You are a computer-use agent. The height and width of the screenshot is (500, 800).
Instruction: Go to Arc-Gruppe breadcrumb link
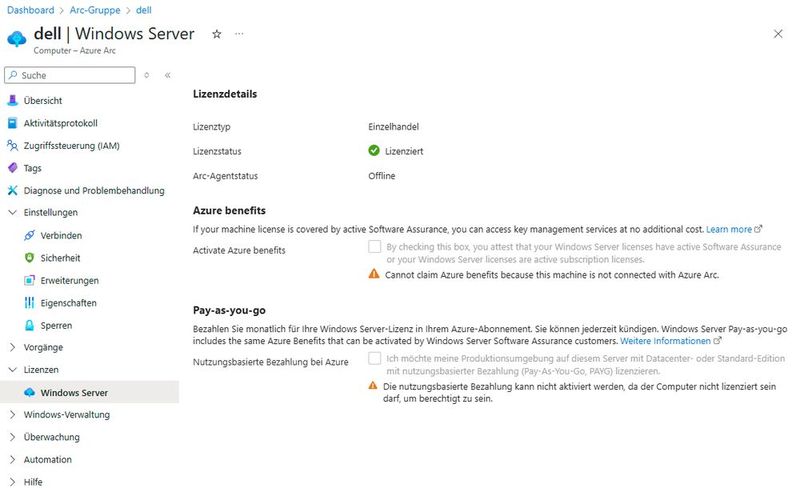95,10
